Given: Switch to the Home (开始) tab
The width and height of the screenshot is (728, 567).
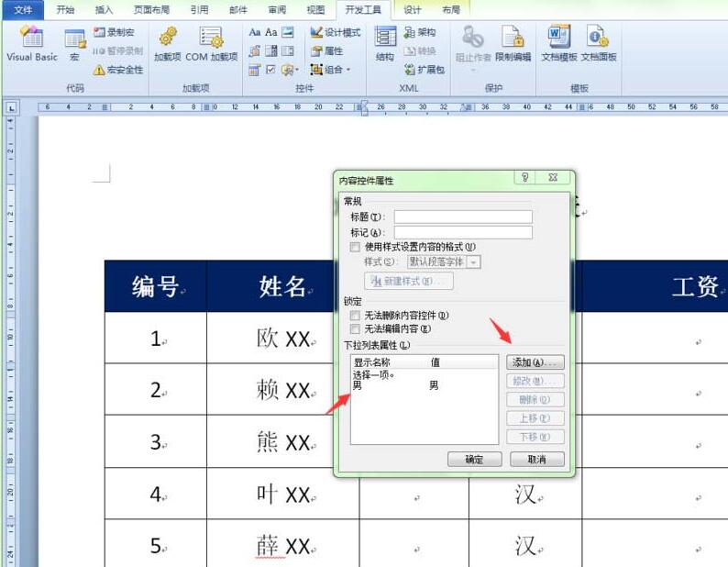Looking at the screenshot, I should (65, 9).
